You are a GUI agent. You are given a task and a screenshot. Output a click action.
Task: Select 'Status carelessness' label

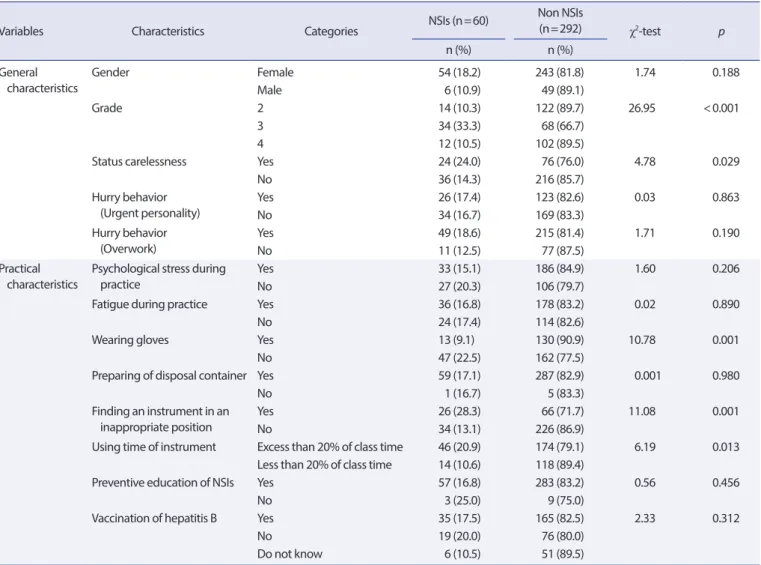pyautogui.click(x=139, y=162)
